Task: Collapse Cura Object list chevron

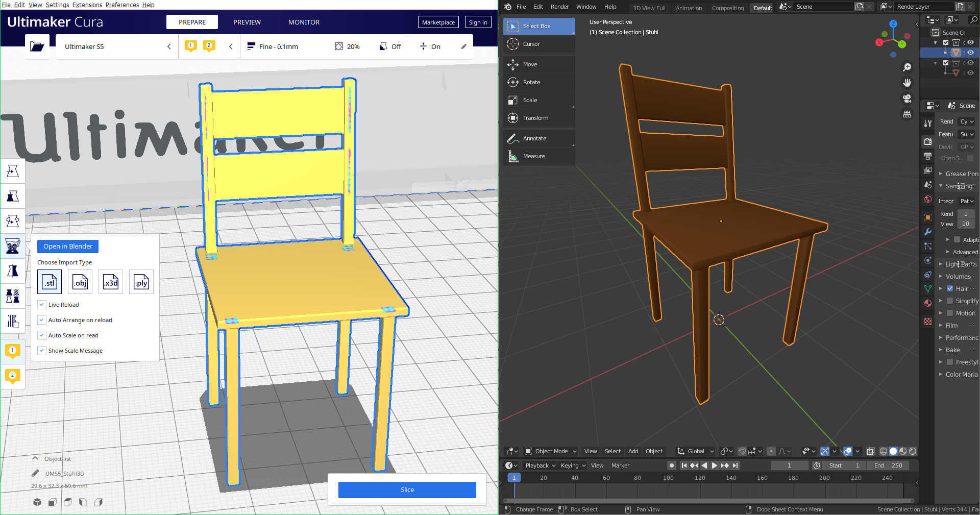Action: [x=35, y=458]
